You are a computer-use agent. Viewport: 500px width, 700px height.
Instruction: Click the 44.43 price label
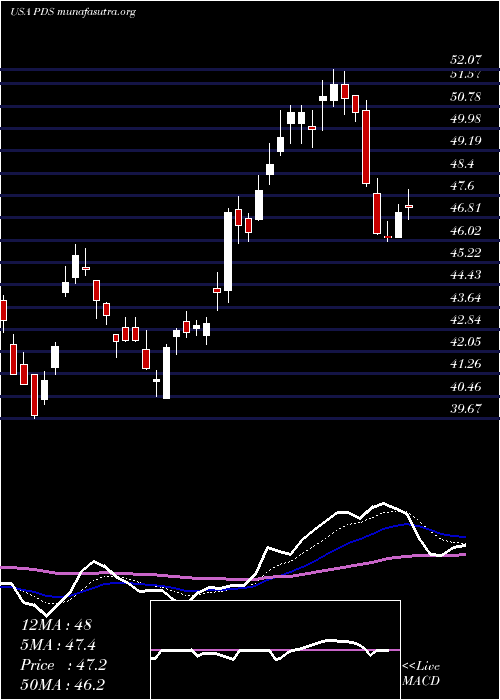466,275
